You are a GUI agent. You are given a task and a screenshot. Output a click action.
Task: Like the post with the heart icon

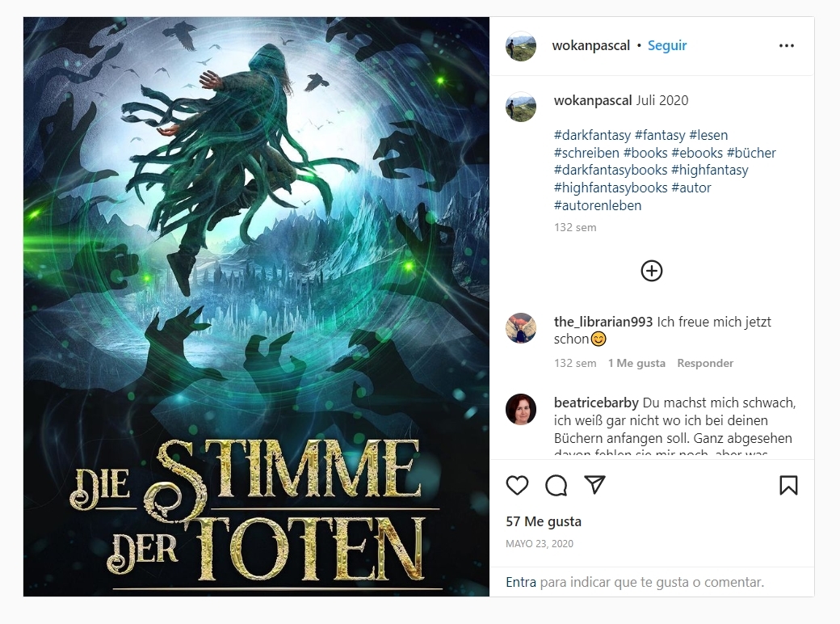(x=517, y=485)
